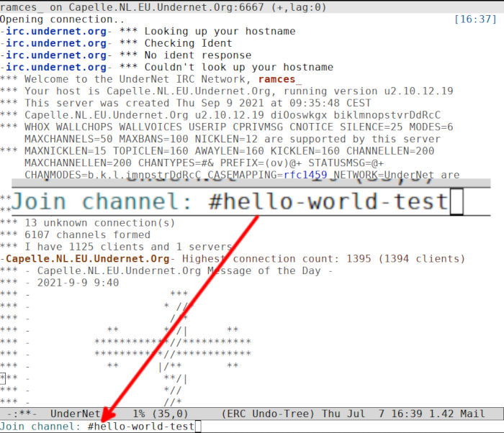Click irc.undernet.org on the No ident response line
Screen dimensions: 504x433
[56, 55]
